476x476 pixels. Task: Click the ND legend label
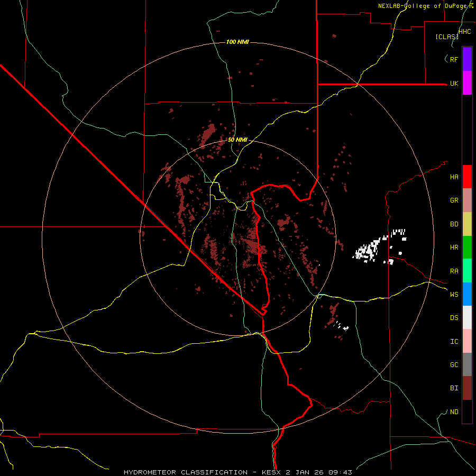point(454,412)
